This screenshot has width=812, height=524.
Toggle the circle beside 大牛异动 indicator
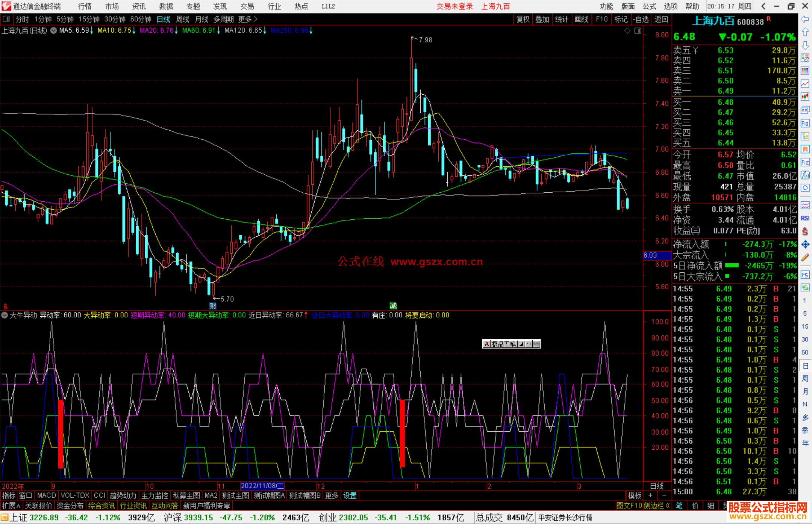point(5,315)
